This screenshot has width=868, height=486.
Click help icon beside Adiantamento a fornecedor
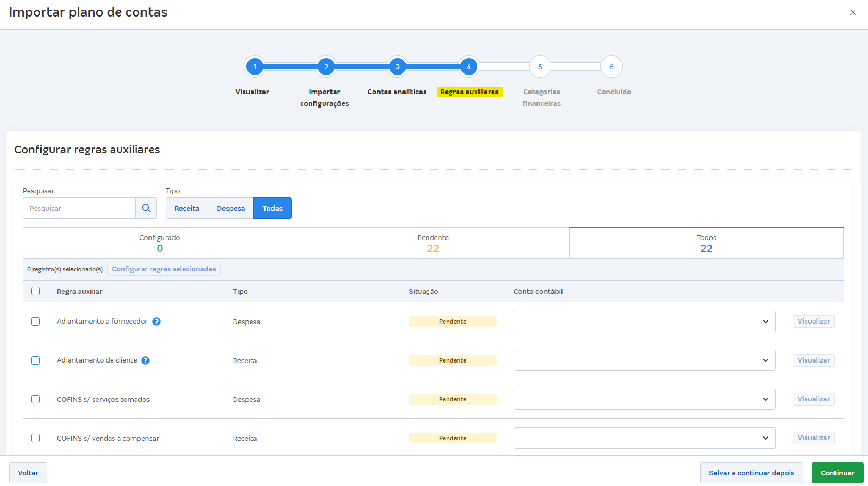tap(156, 322)
